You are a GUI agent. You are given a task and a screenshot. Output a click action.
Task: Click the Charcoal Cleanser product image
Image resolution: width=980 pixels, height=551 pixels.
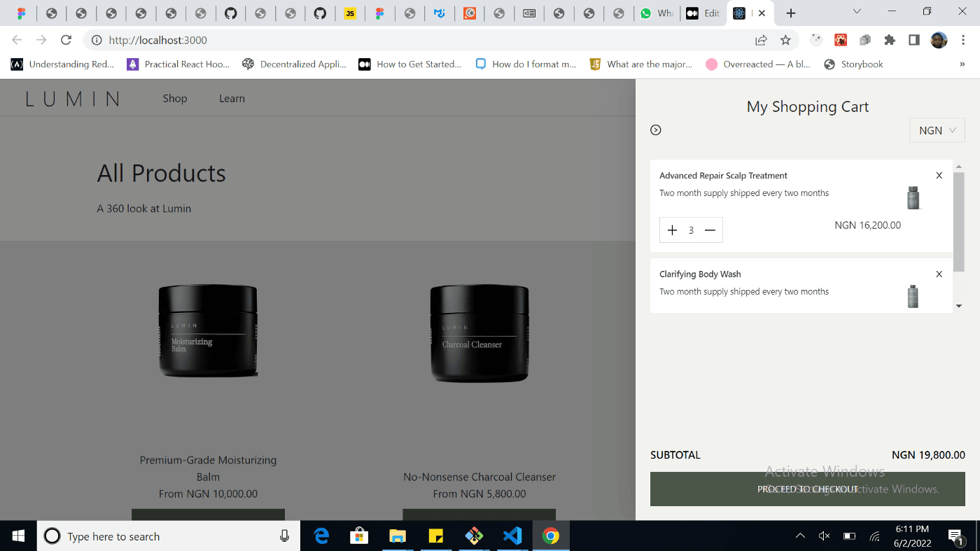(479, 333)
